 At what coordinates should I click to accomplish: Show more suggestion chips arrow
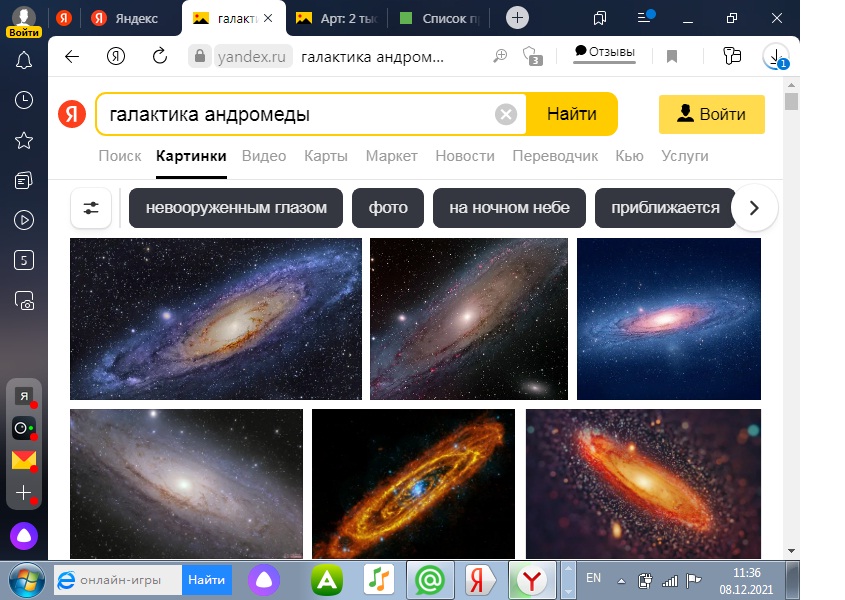pos(754,208)
